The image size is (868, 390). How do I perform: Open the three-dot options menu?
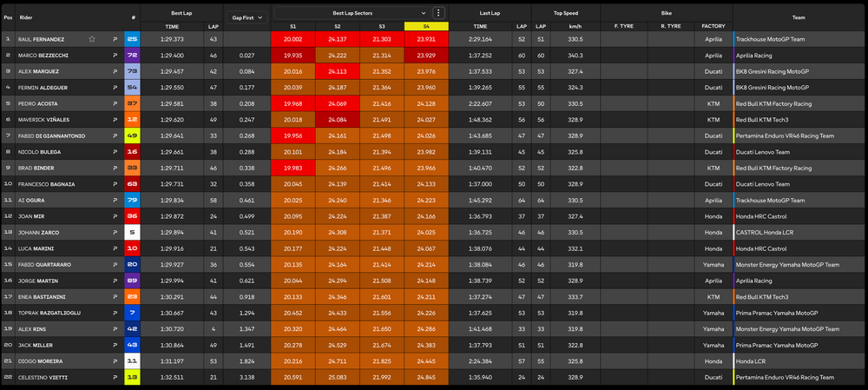click(438, 13)
